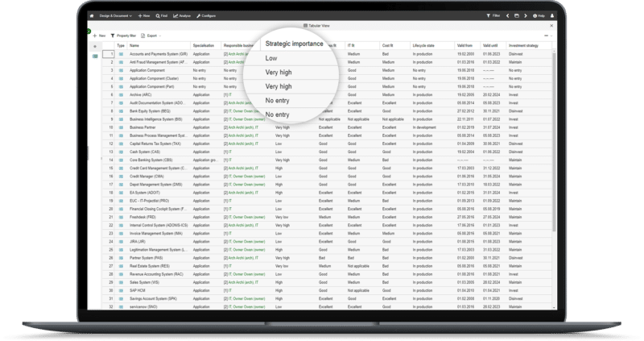Open the Filter option in top bar
Screen dimensions: 644x341
point(493,15)
